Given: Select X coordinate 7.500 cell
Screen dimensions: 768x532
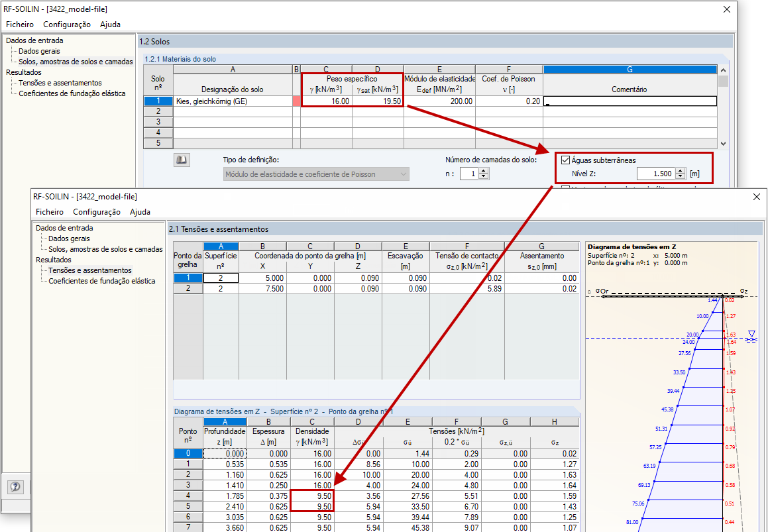Looking at the screenshot, I should pos(262,289).
